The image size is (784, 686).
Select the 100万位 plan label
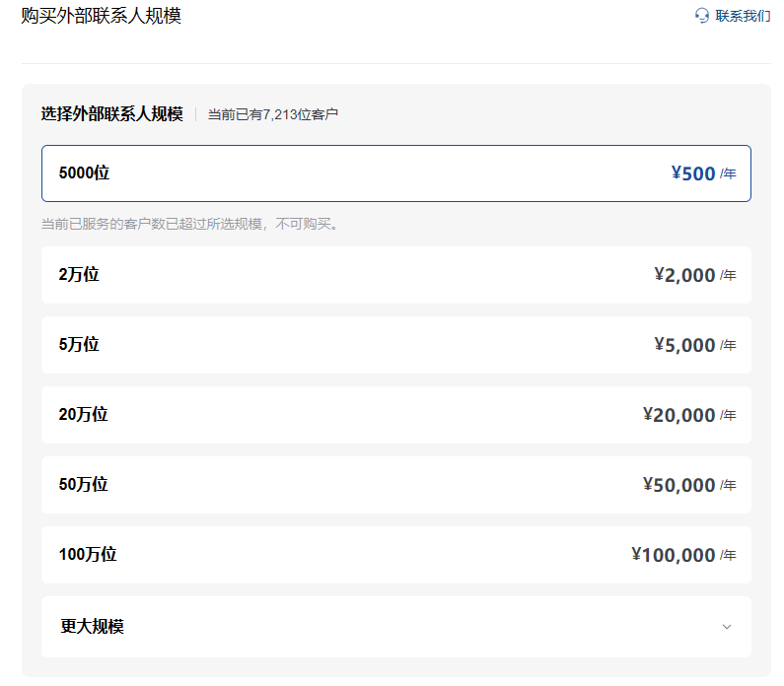pyautogui.click(x=88, y=555)
